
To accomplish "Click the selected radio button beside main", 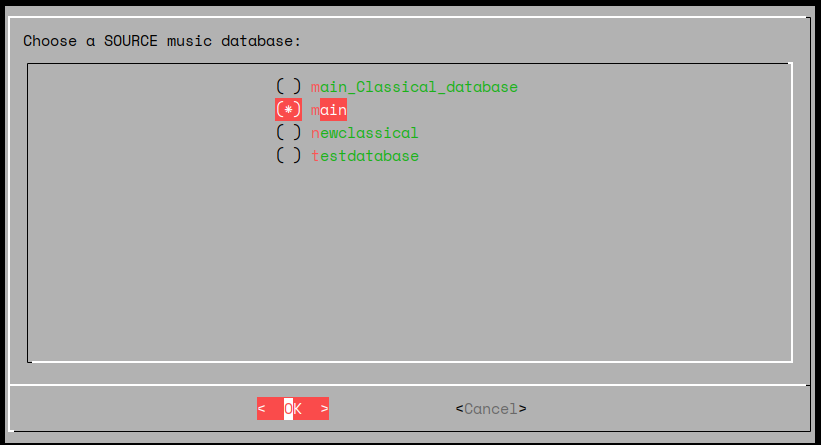I will (x=288, y=110).
